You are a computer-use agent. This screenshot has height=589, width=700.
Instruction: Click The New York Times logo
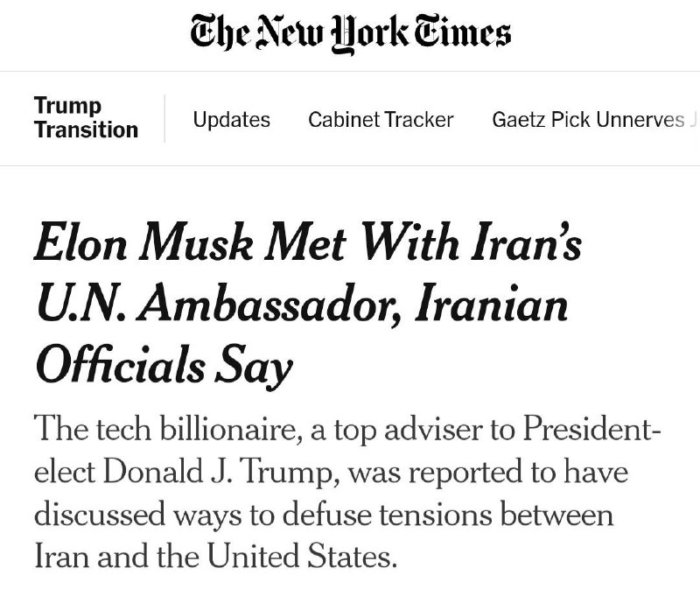tap(350, 35)
